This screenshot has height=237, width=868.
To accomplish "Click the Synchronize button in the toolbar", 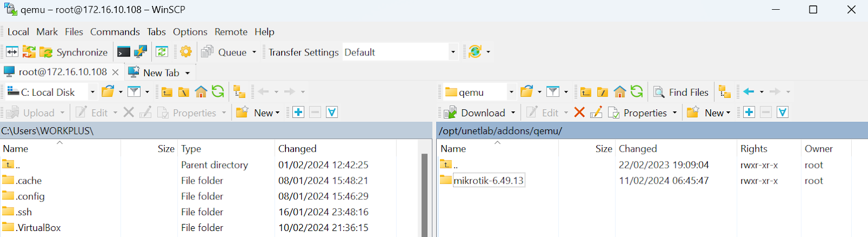I will 74,52.
